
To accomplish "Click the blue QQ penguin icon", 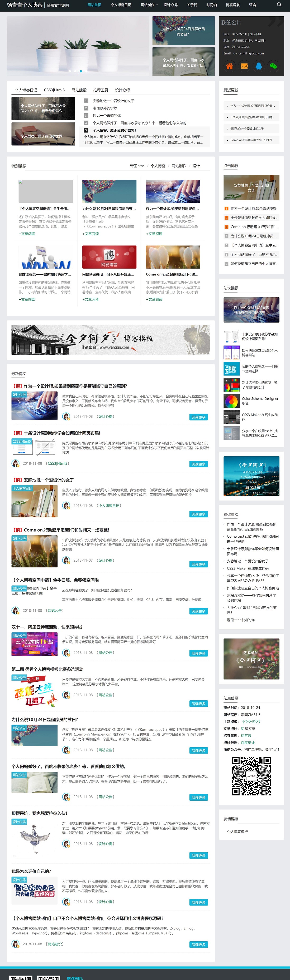I will tap(259, 66).
